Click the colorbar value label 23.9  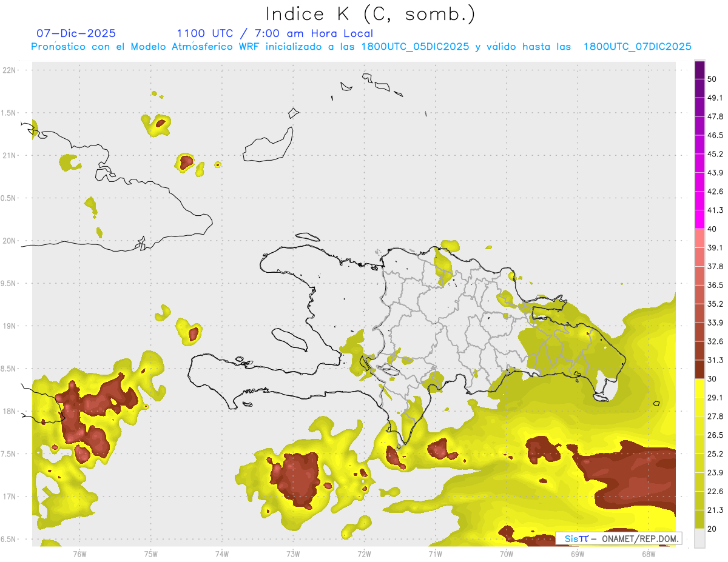tap(715, 473)
